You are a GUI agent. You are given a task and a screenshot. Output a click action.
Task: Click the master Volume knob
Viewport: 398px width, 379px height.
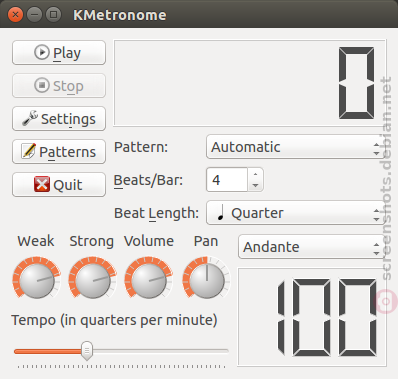click(x=149, y=277)
